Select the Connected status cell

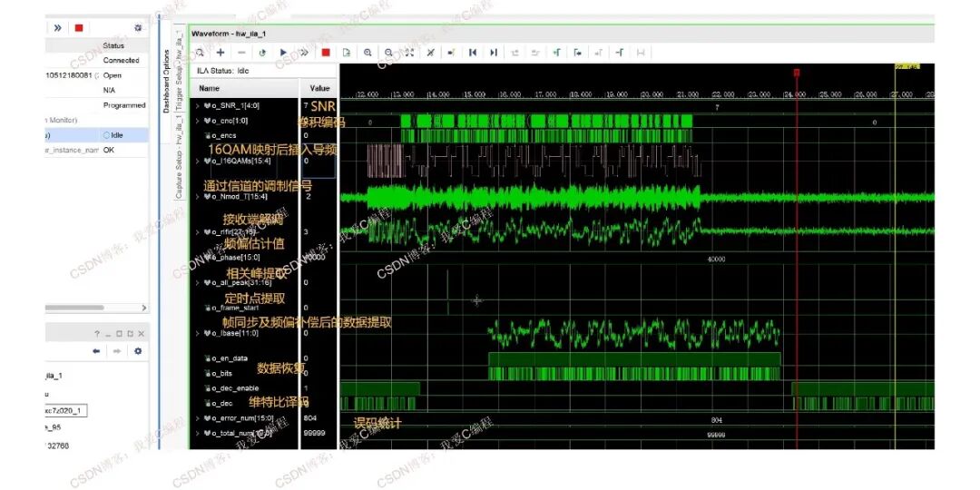click(x=121, y=60)
